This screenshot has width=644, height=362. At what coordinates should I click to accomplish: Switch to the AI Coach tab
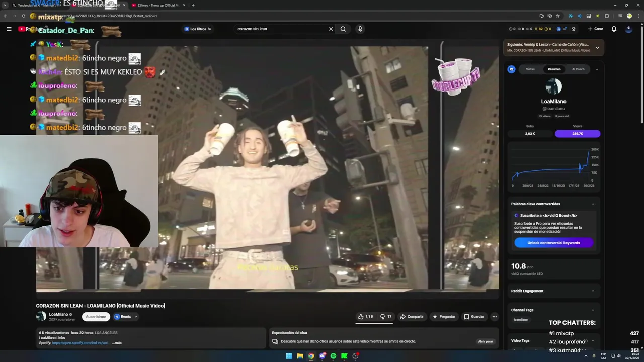578,69
